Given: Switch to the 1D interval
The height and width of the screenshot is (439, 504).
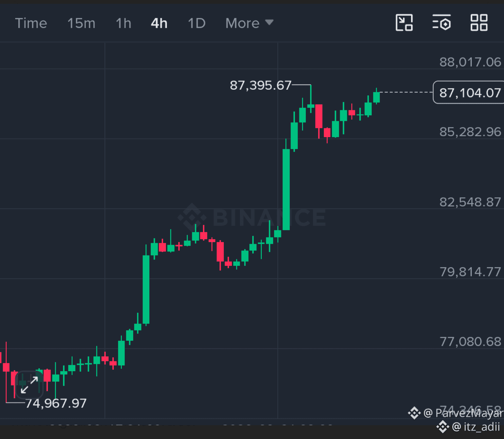Looking at the screenshot, I should click(x=196, y=23).
